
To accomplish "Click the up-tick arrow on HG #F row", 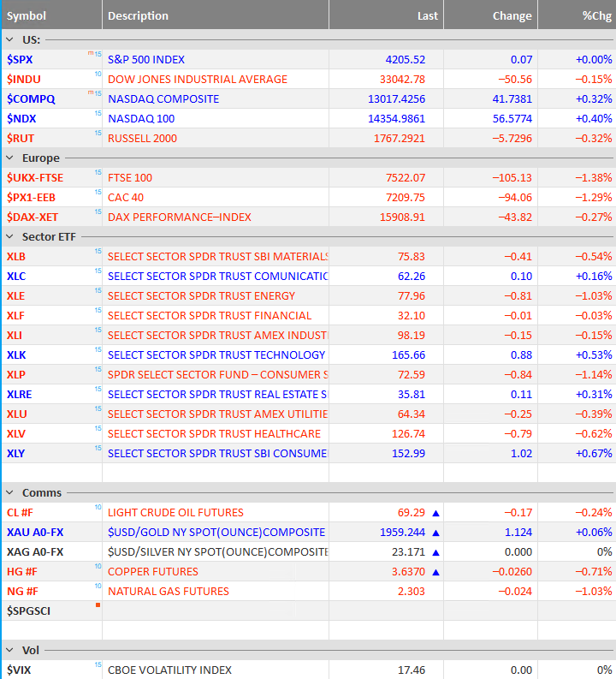I will [436, 573].
